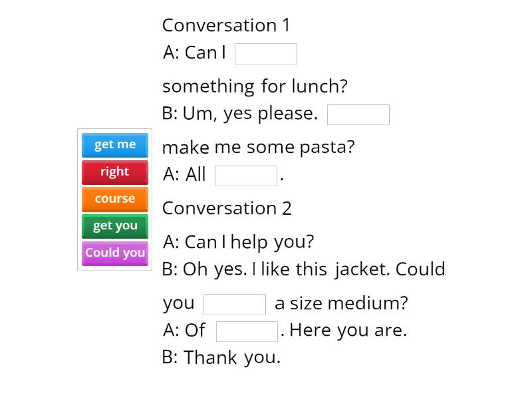
Task: Click the line "make me some pasta?"
Action: tap(258, 147)
